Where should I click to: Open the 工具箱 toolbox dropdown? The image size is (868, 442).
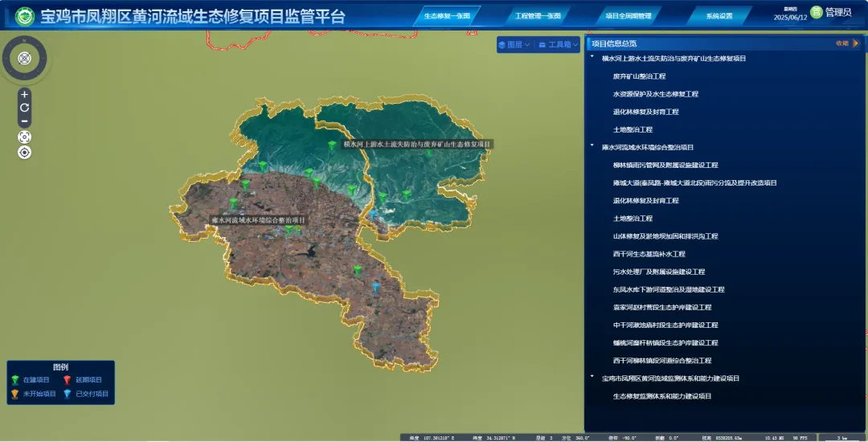pos(558,45)
